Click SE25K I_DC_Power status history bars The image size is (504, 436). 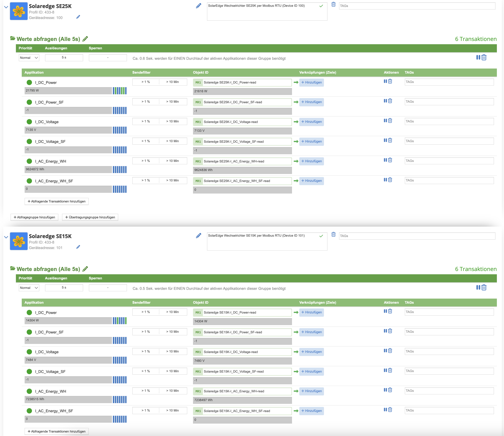coord(119,91)
